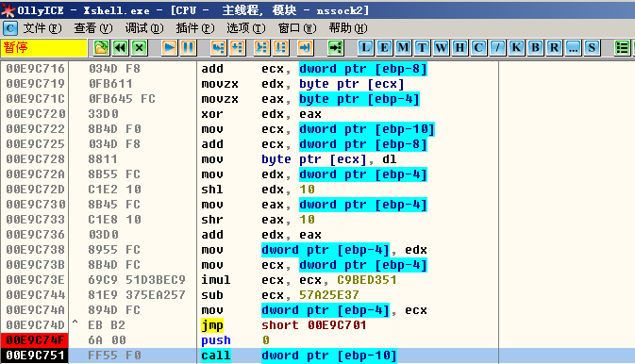635x364 pixels.
Task: Open the 窗口(W) menu
Action: [297, 28]
